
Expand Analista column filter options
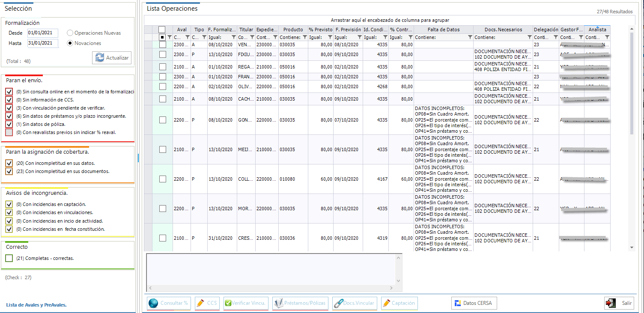[607, 37]
